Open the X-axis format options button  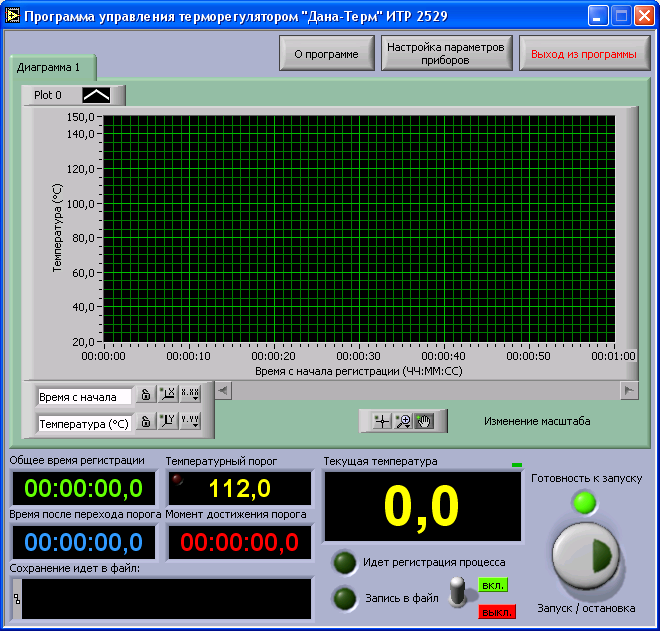(190, 395)
